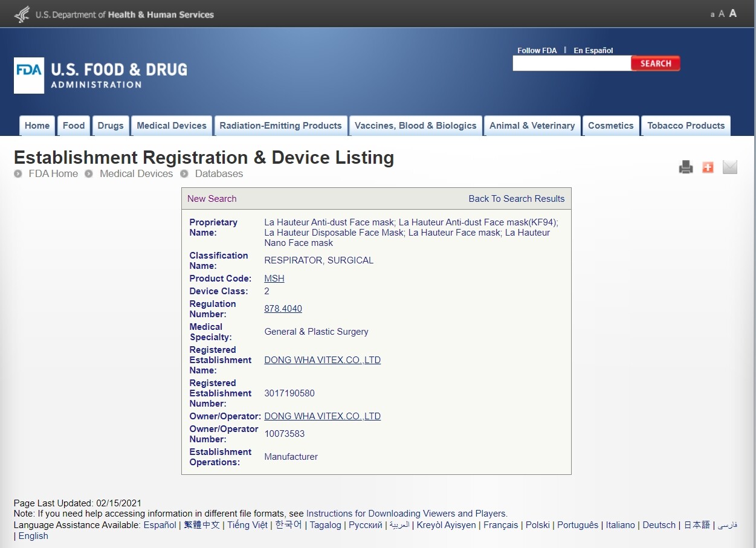The height and width of the screenshot is (548, 756).
Task: Select largest text size 'A'
Action: (x=732, y=13)
